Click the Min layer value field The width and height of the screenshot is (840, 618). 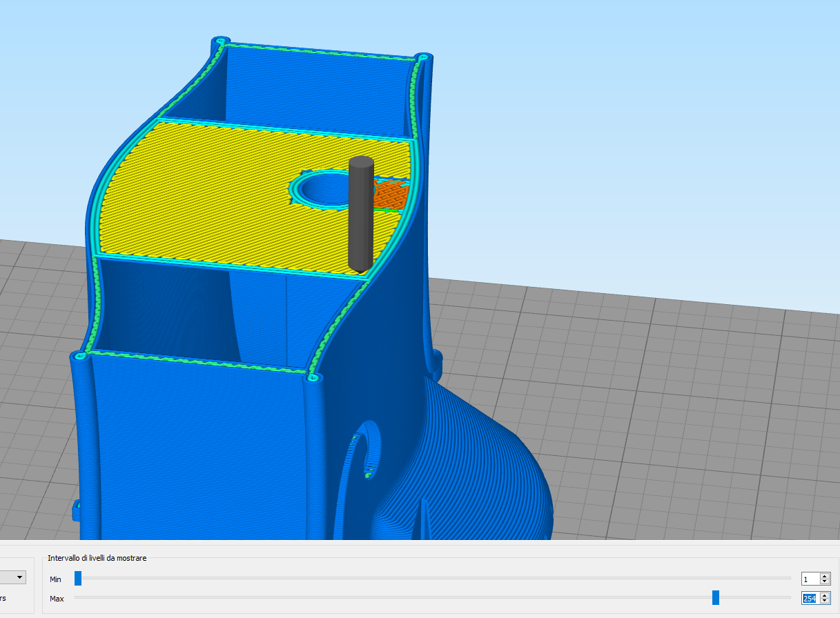(809, 579)
